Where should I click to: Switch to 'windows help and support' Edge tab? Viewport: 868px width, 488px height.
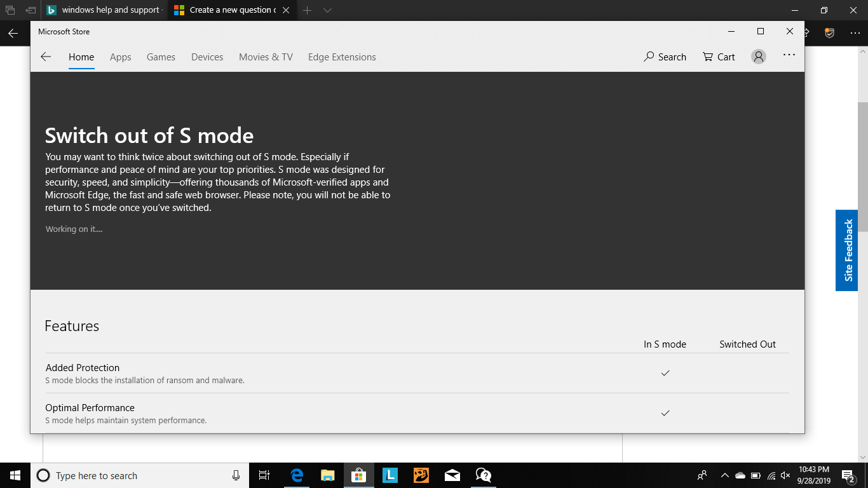104,10
